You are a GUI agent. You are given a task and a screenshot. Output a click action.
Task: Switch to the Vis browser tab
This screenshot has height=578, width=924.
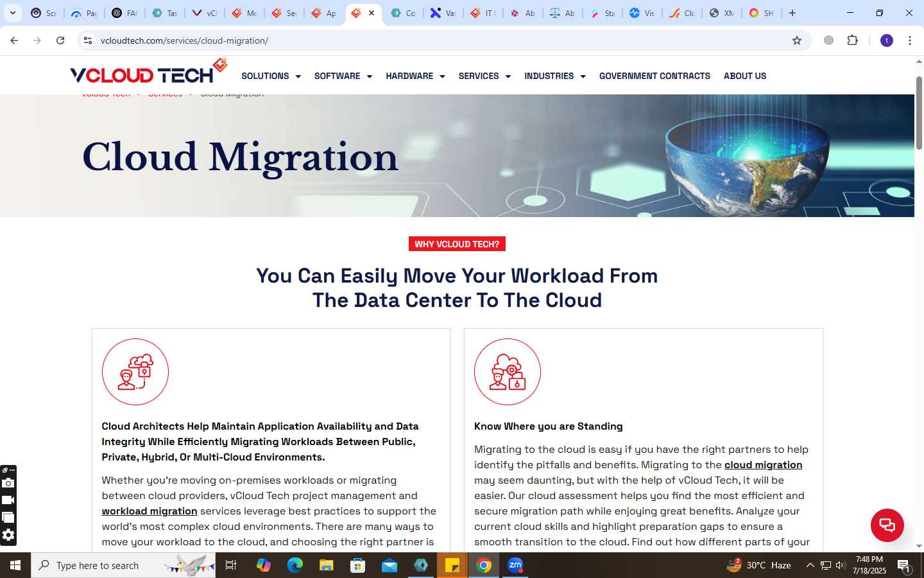(642, 13)
